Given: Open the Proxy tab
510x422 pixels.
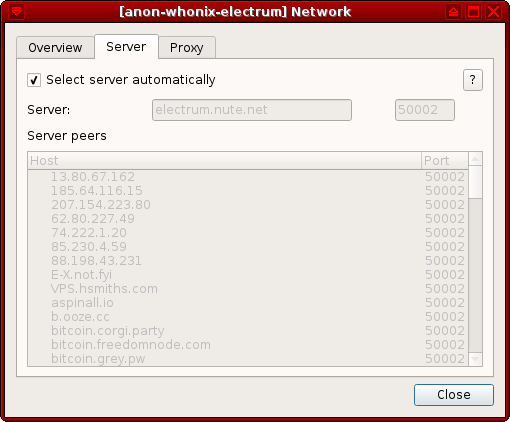Looking at the screenshot, I should click(187, 48).
